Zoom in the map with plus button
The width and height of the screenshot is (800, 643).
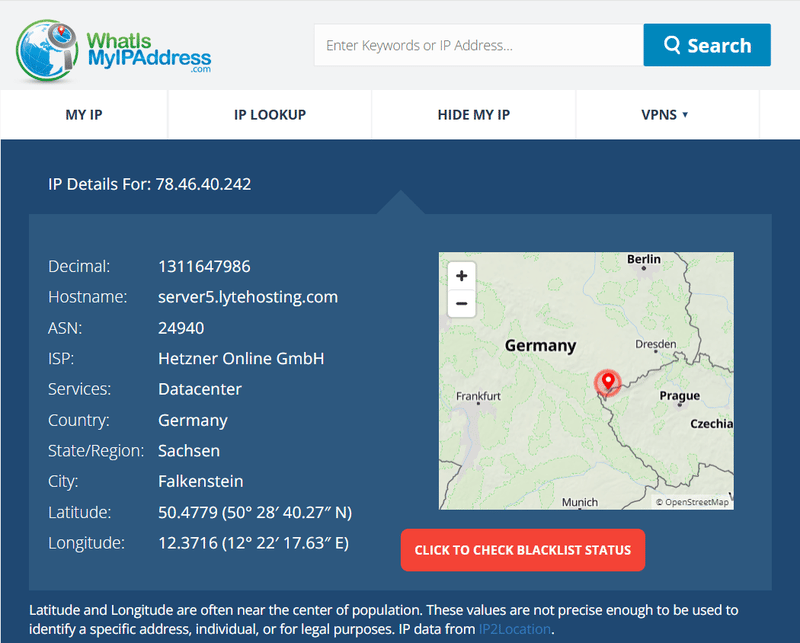pos(461,276)
